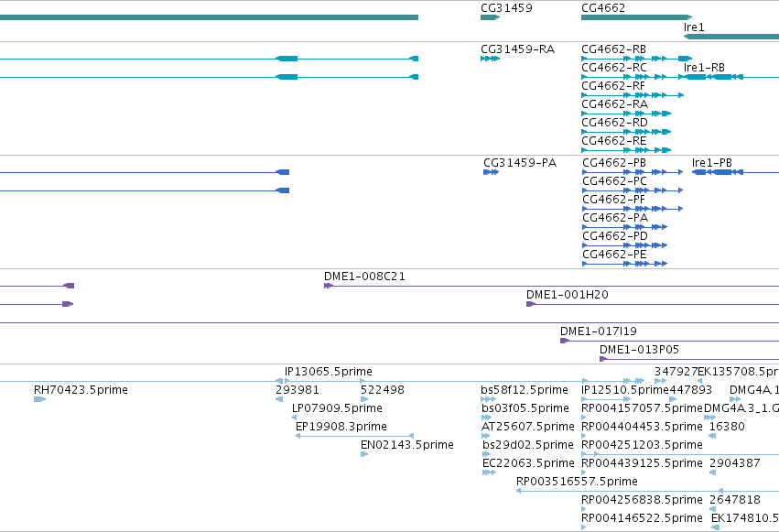The image size is (779, 532).
Task: Click the CG4662 teal gene arrow bar
Action: coord(636,17)
